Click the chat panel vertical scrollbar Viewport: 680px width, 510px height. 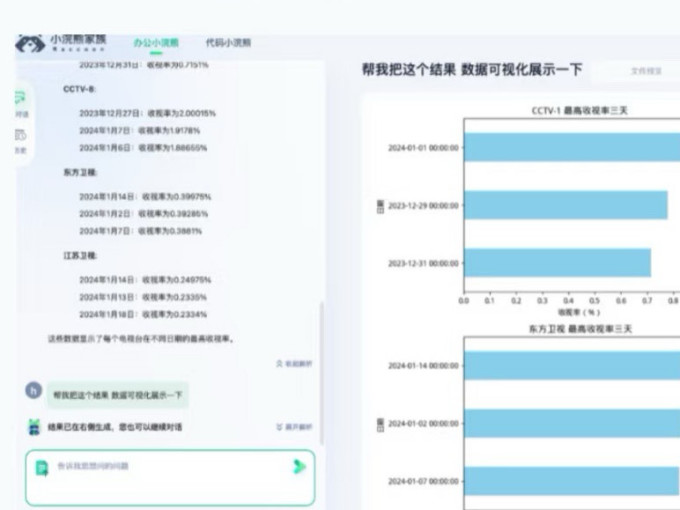point(321,373)
